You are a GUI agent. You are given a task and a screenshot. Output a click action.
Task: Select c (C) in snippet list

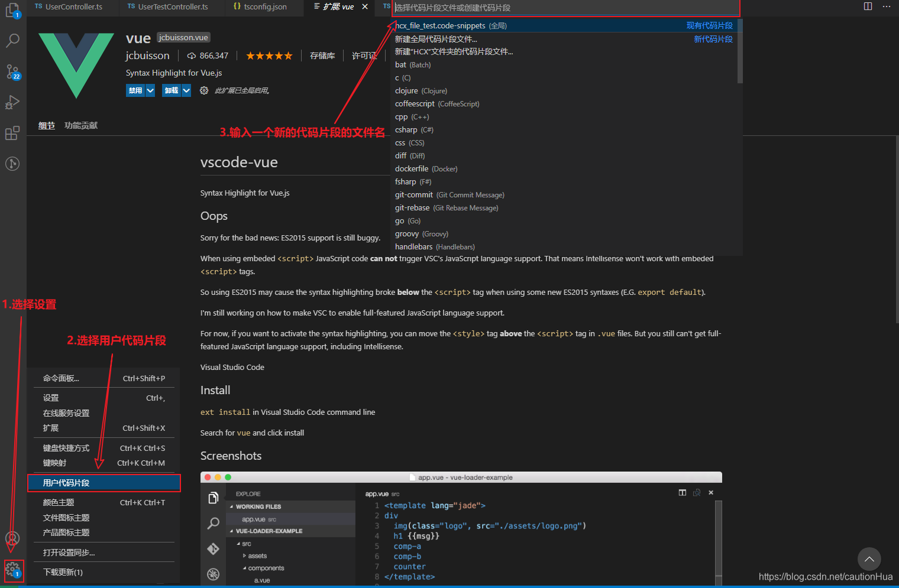click(564, 78)
